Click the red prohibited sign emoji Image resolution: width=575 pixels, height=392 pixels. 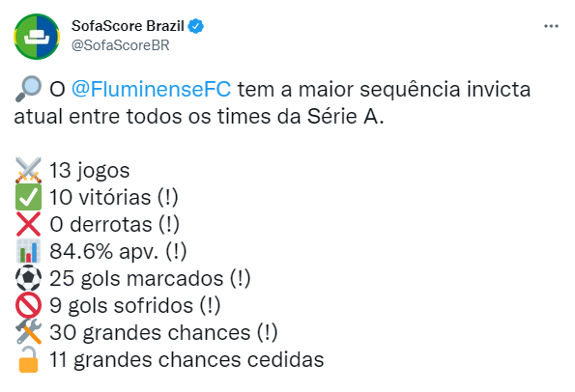(28, 305)
